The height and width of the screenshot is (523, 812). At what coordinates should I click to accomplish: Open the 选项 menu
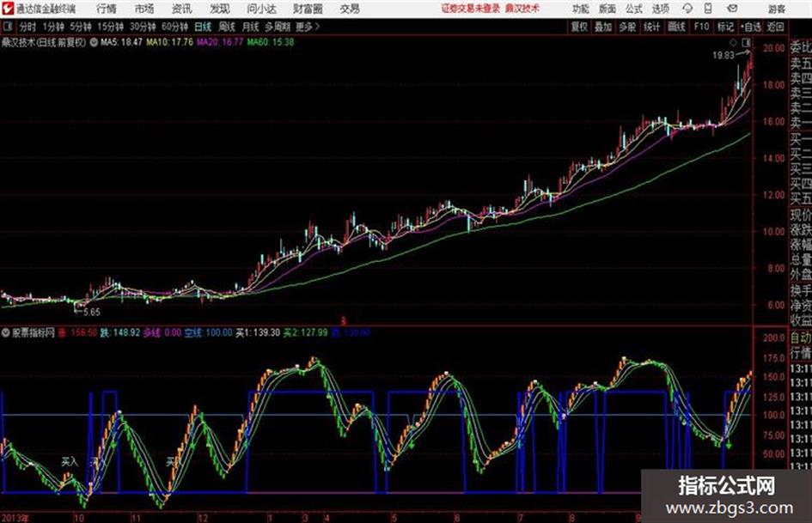click(x=661, y=9)
